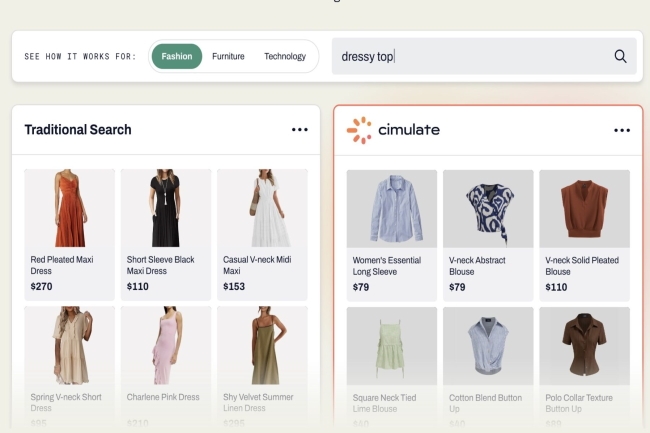Click the Traditional Search heading

tap(78, 129)
